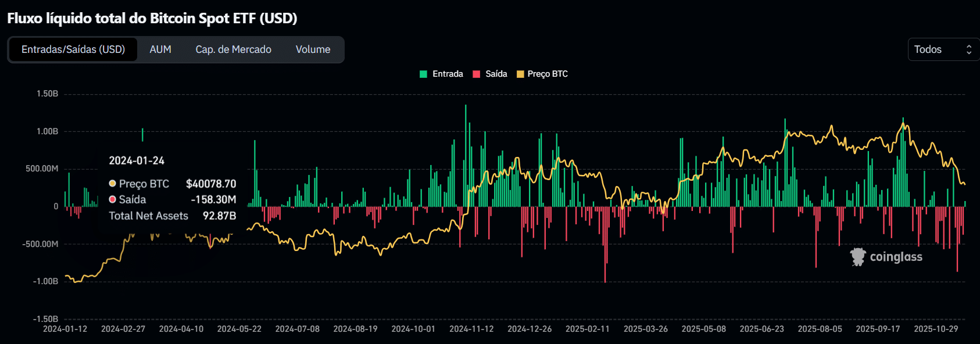Click the chart title Fluxo líquido total

point(152,18)
